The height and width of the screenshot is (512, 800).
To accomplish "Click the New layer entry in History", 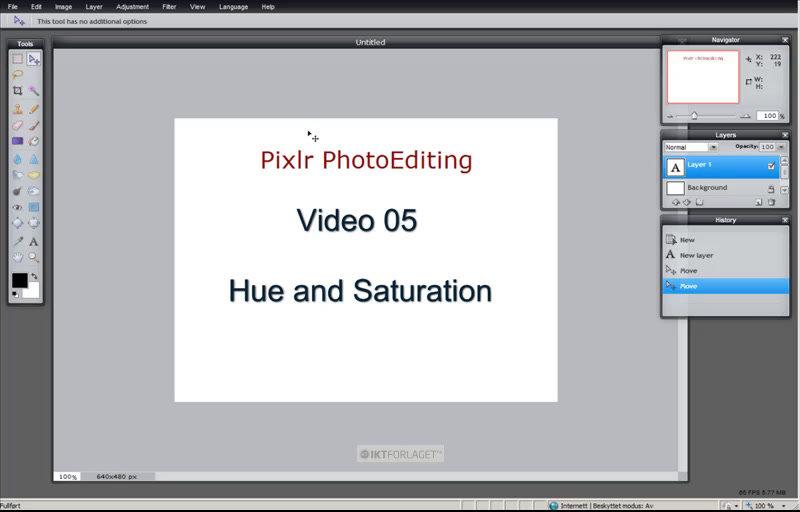I will [x=725, y=255].
